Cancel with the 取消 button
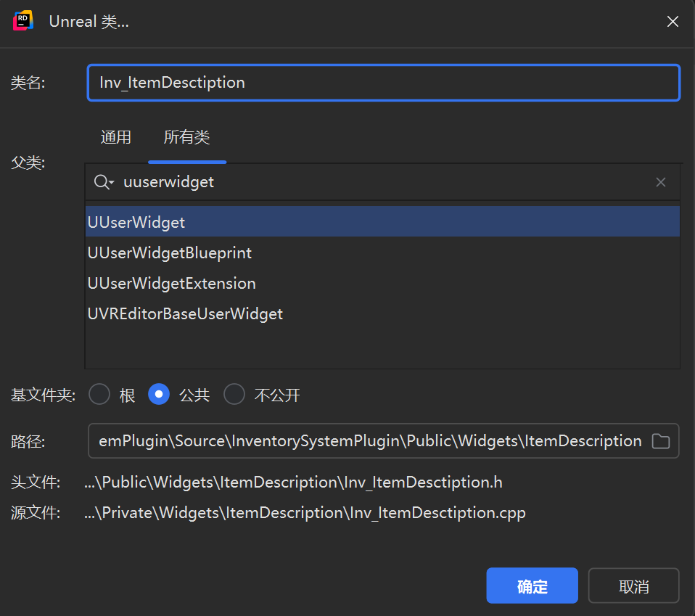Image resolution: width=695 pixels, height=616 pixels. 633,586
